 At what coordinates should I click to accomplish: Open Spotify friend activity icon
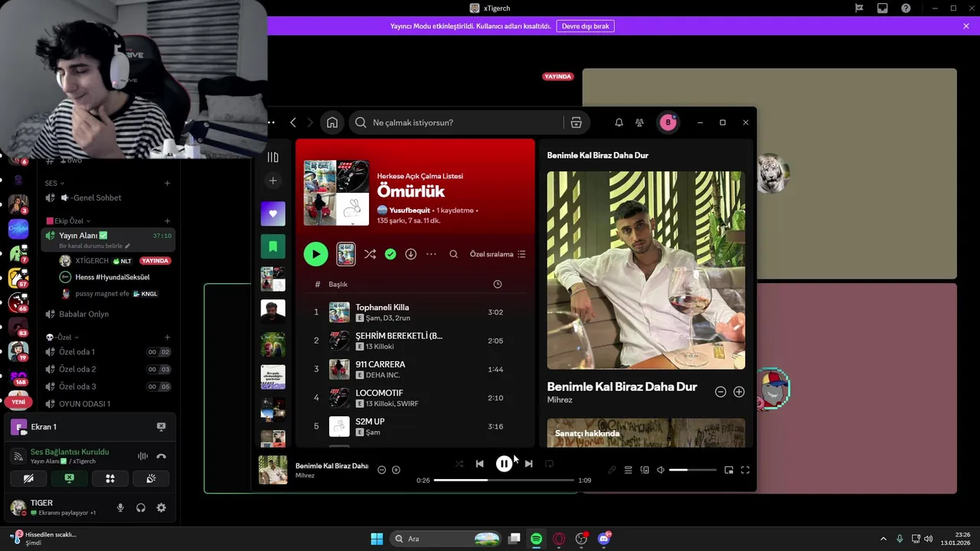640,122
